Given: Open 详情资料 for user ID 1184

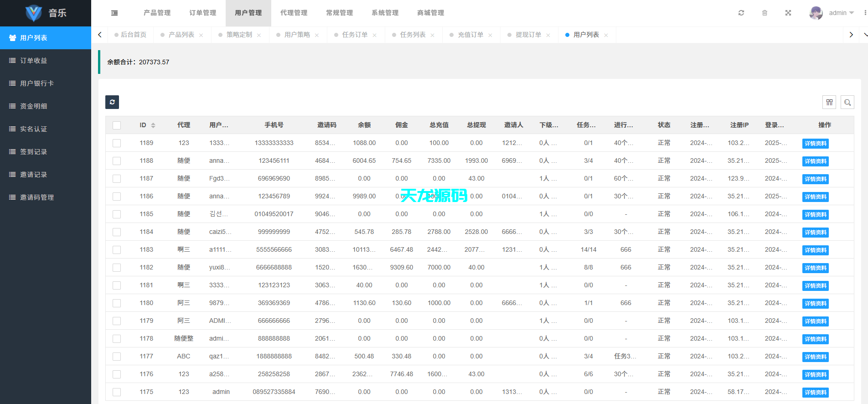Looking at the screenshot, I should pyautogui.click(x=816, y=233).
